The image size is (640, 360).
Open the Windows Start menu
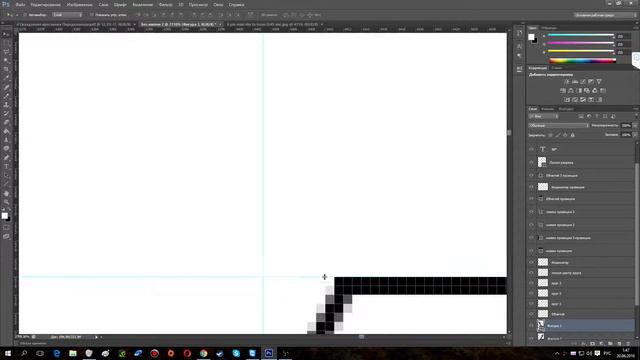click(8, 353)
